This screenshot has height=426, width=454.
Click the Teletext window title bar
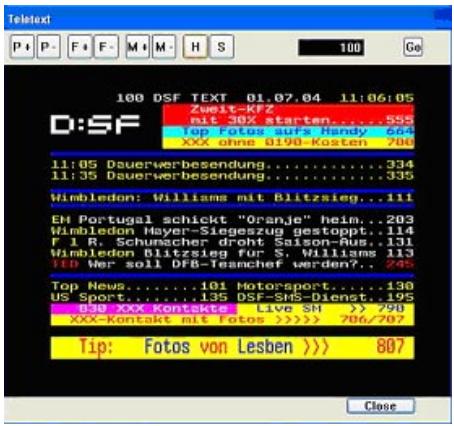[228, 18]
